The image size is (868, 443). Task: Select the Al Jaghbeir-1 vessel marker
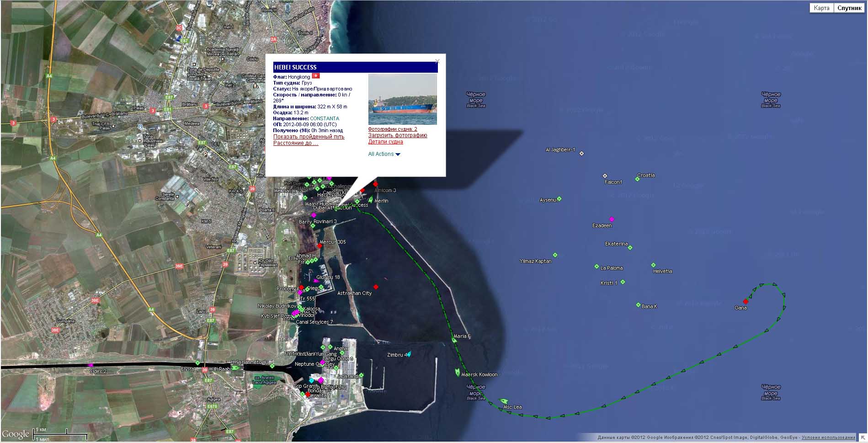(x=581, y=154)
